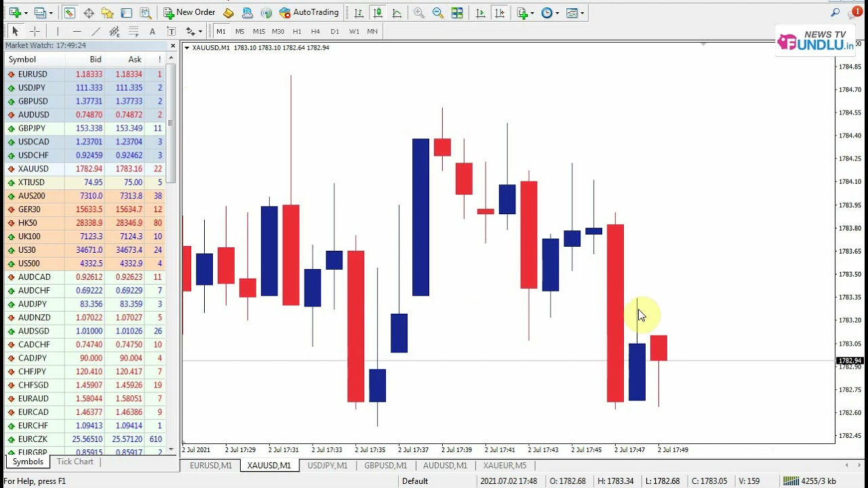Set timeframe to D1

(x=334, y=31)
